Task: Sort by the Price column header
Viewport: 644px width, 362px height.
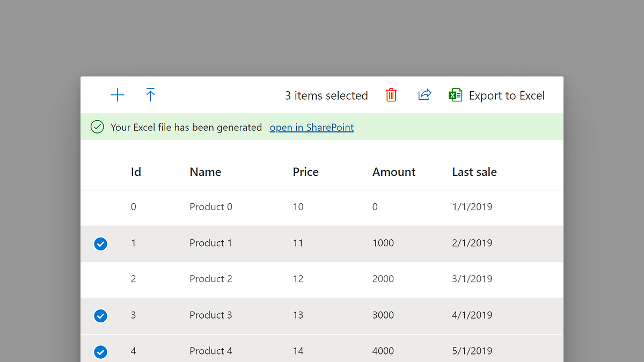Action: pyautogui.click(x=305, y=172)
